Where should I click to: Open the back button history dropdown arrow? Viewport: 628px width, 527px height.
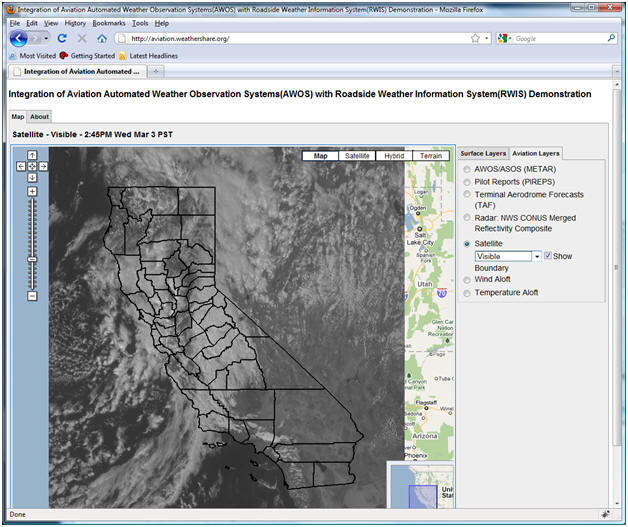(x=46, y=38)
